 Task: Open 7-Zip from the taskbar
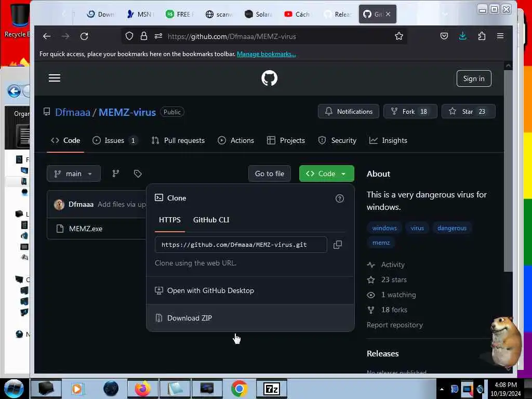271,389
